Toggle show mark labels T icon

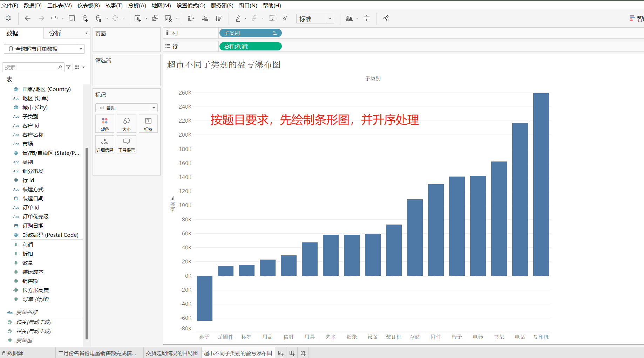click(272, 18)
